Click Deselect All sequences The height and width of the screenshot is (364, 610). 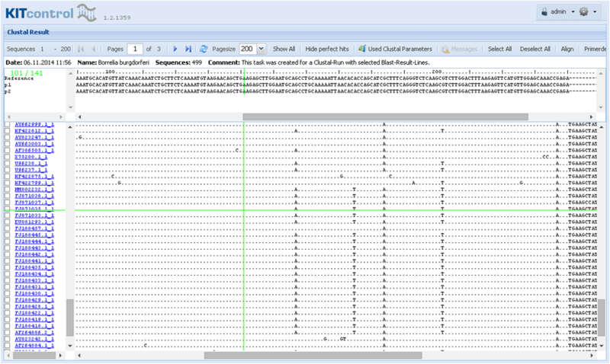click(x=535, y=49)
